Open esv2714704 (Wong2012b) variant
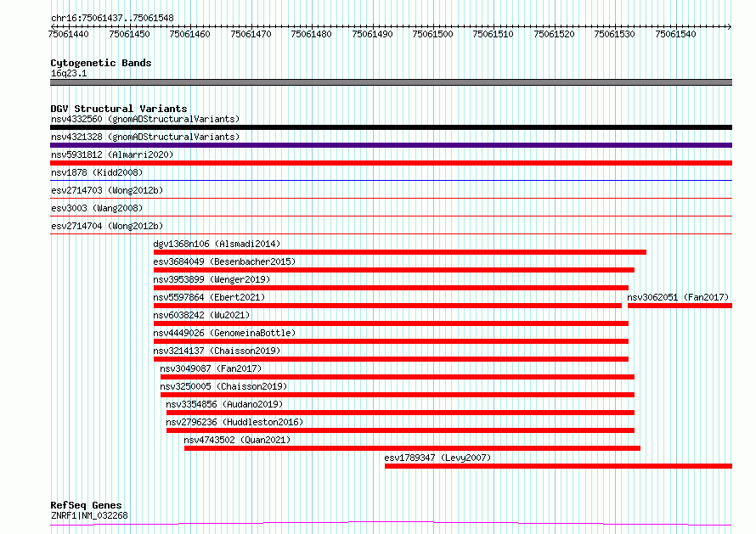This screenshot has height=534, width=756. 107,226
